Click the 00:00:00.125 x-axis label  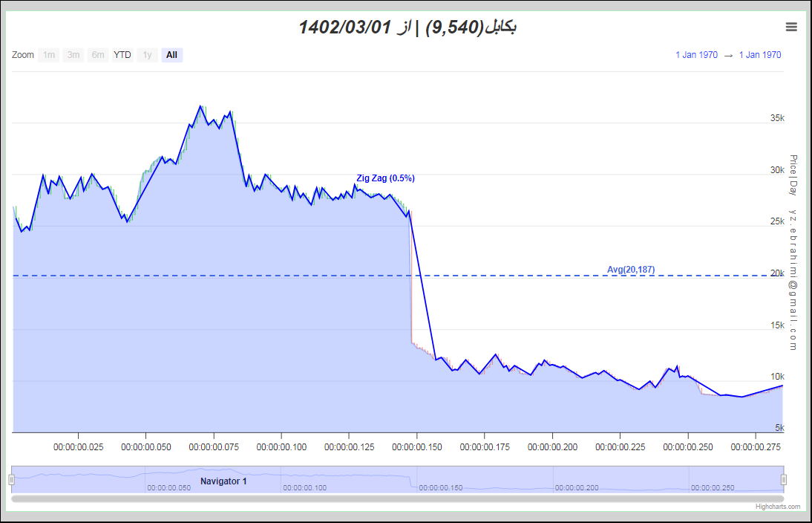pyautogui.click(x=349, y=446)
